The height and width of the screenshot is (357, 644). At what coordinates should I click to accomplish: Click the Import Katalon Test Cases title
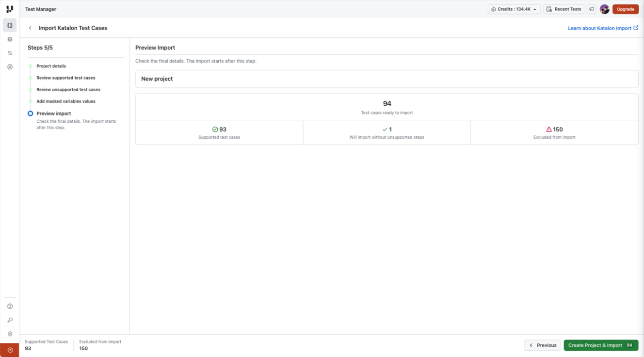tap(73, 28)
